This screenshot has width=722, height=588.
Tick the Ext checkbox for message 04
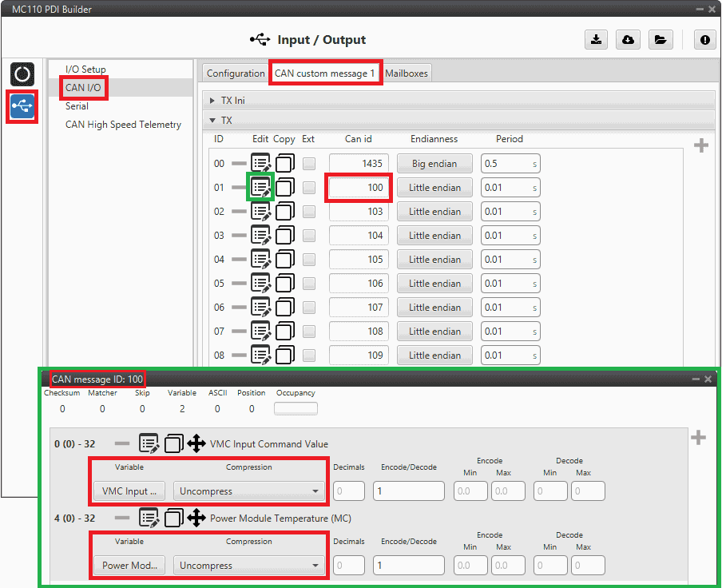(309, 260)
